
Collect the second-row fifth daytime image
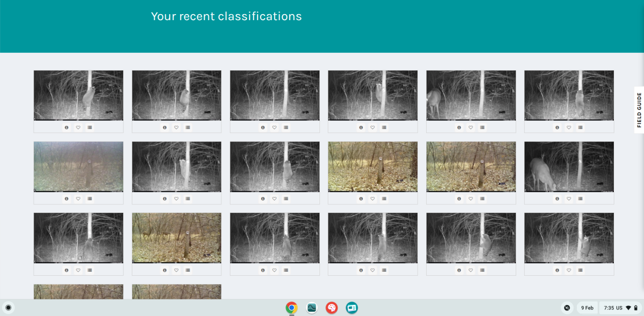point(482,199)
